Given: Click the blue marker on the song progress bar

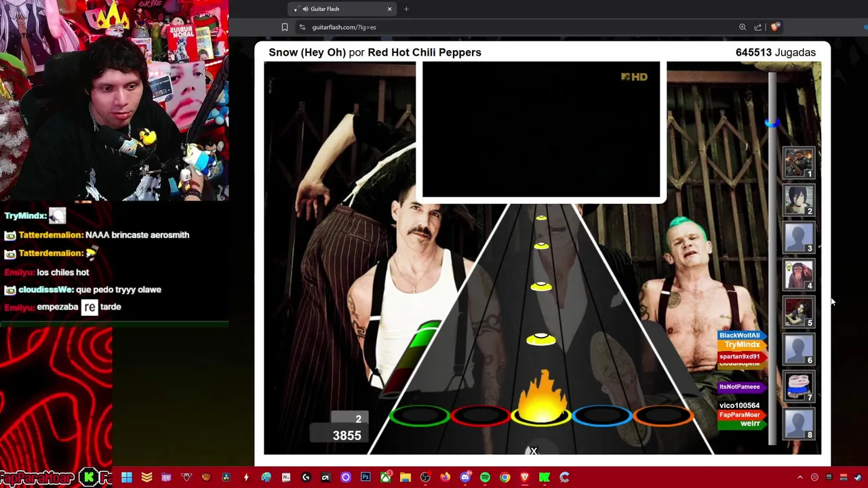Looking at the screenshot, I should (x=772, y=123).
